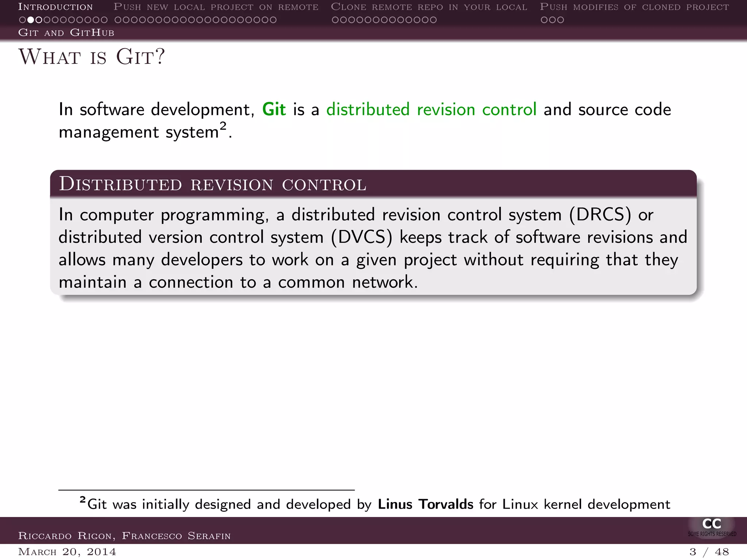Click the date 'March 20, 2014'

tap(67, 552)
